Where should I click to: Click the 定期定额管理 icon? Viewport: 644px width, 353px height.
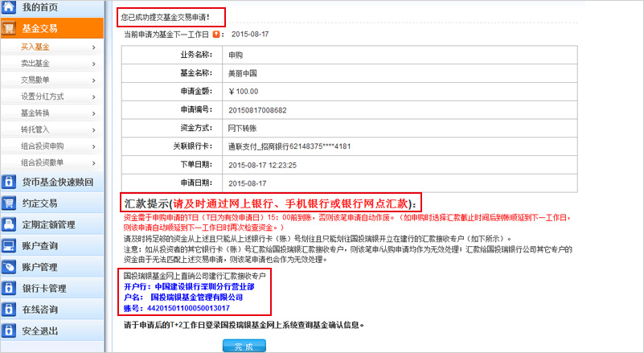(10, 224)
